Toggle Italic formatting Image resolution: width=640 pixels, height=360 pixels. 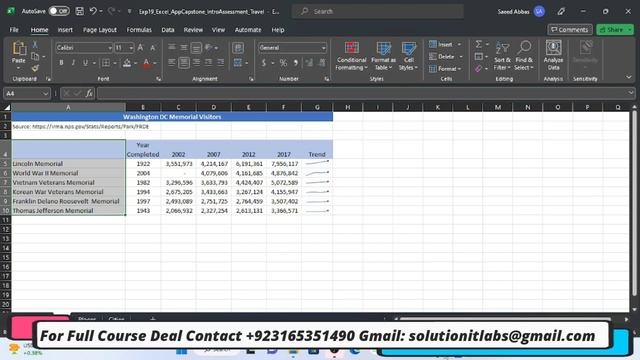point(73,63)
